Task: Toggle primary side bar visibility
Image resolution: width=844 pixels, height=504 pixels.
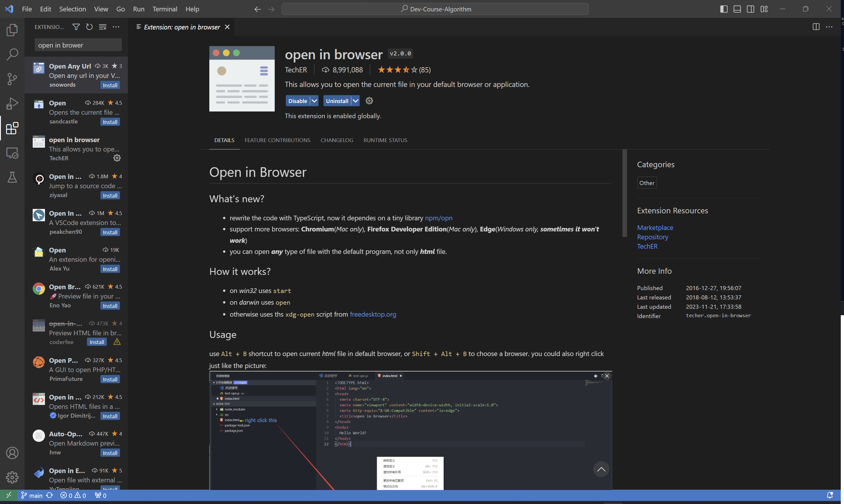Action: (724, 9)
